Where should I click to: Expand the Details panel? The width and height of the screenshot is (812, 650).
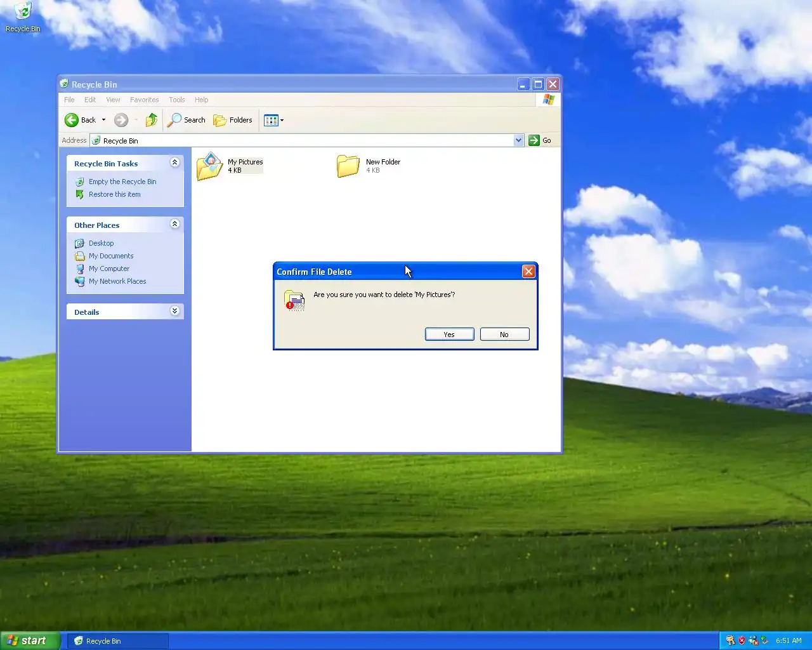coord(174,311)
